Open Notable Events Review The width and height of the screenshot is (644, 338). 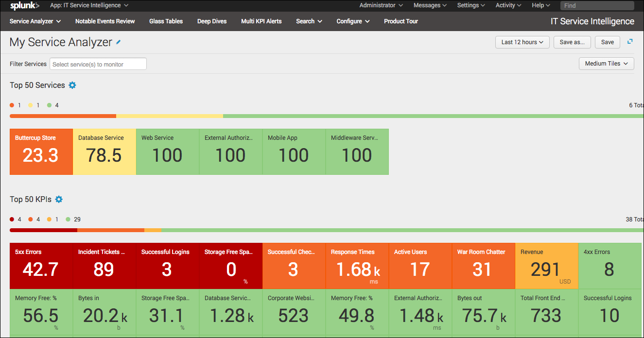coord(105,21)
